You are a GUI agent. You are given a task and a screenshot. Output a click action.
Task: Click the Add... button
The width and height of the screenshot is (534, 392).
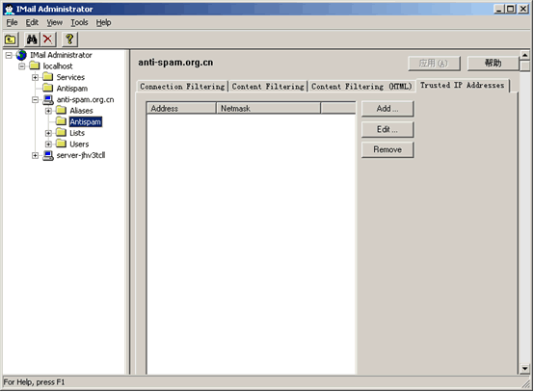pyautogui.click(x=387, y=109)
